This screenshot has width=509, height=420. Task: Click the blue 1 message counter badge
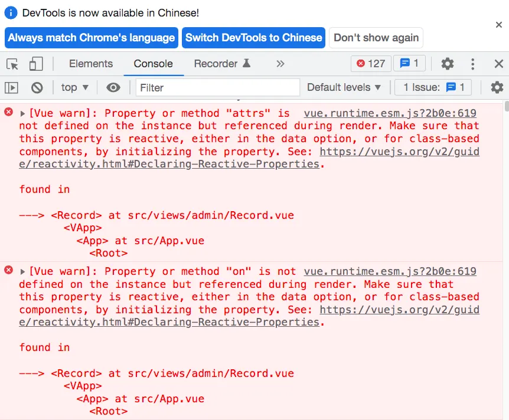tap(409, 63)
